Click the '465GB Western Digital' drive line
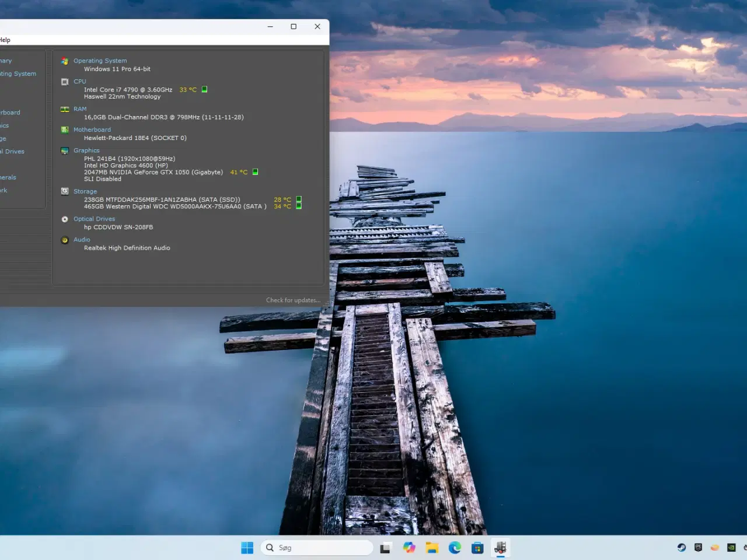 [175, 206]
